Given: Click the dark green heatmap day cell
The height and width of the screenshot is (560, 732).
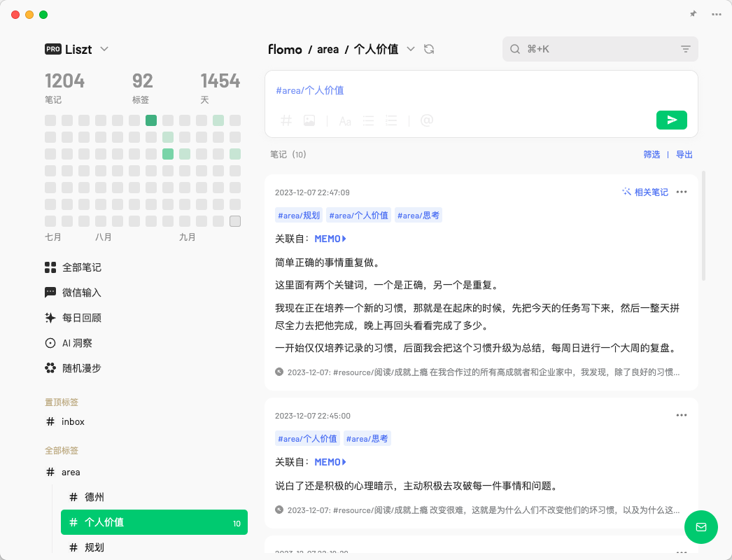Looking at the screenshot, I should pyautogui.click(x=151, y=120).
